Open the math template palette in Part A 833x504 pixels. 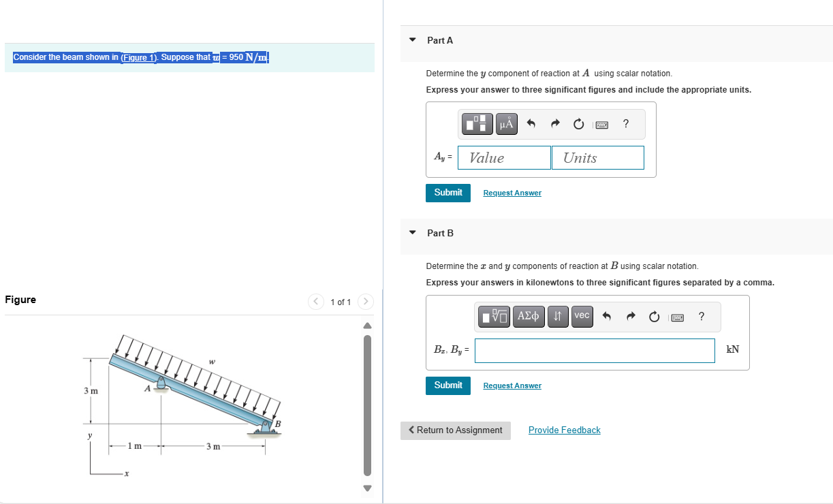coord(477,124)
